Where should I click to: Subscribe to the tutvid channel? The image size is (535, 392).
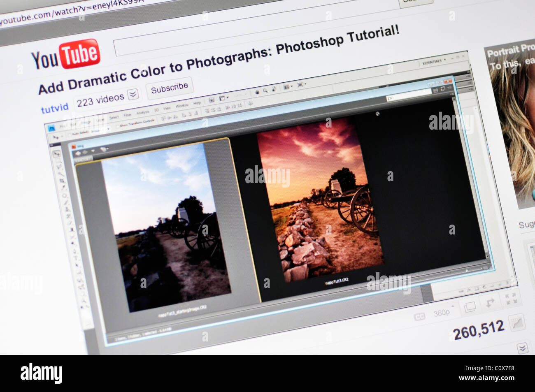pos(169,88)
